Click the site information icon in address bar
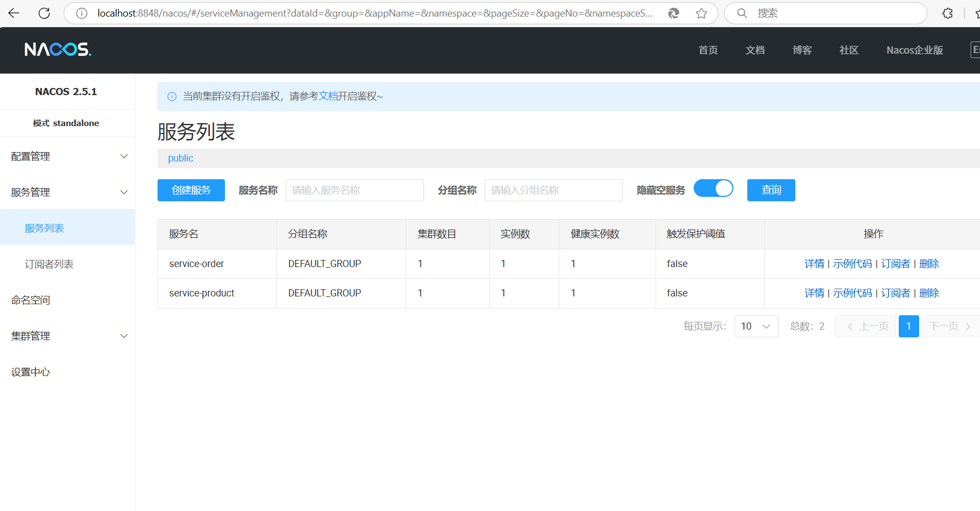The image size is (980, 511). pyautogui.click(x=82, y=13)
